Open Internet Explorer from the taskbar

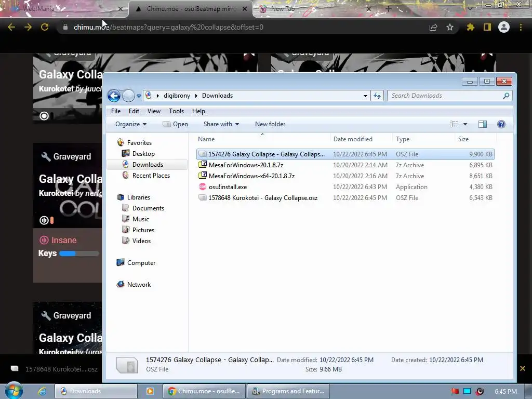42,391
